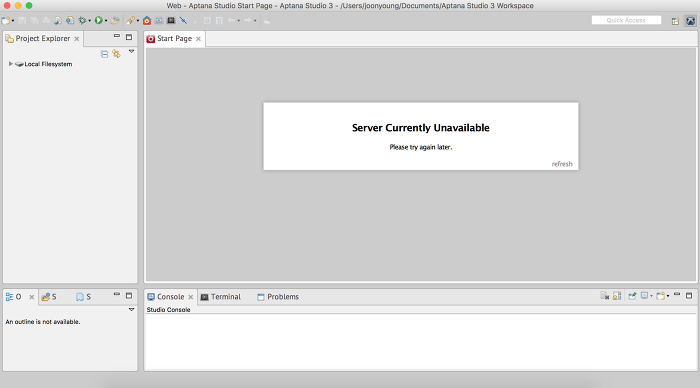Open the Run configurations dropdown arrow

(x=106, y=21)
